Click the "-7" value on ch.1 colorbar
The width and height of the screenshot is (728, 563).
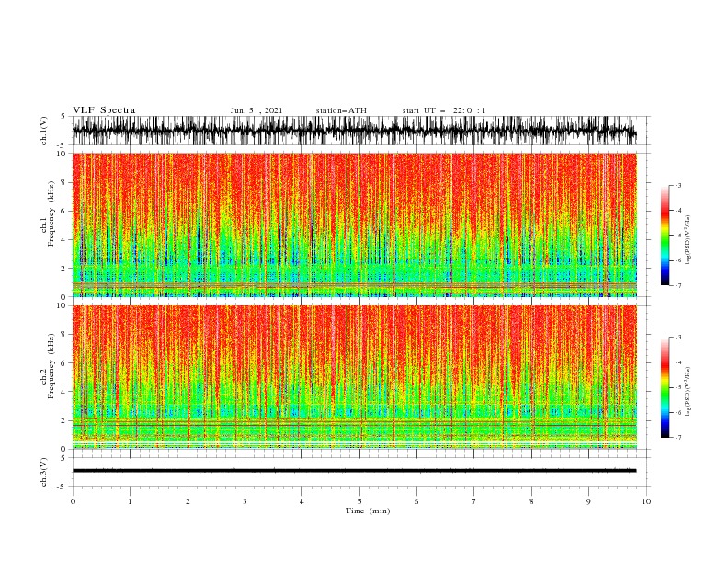pyautogui.click(x=677, y=285)
